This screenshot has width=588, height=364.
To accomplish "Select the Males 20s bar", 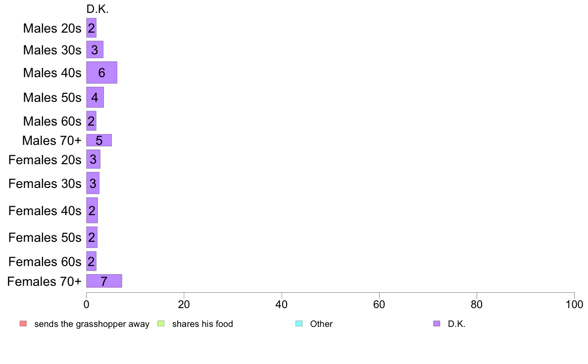I will (x=91, y=28).
